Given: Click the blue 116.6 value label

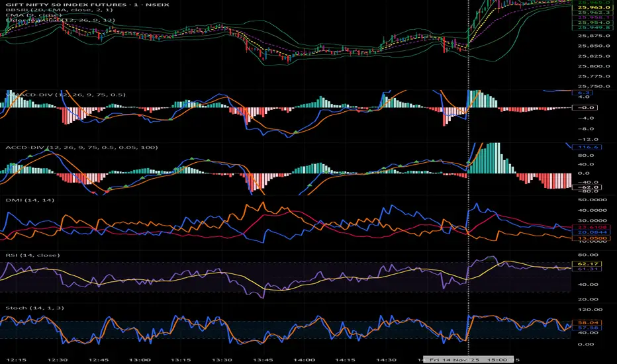Looking at the screenshot, I should point(588,147).
